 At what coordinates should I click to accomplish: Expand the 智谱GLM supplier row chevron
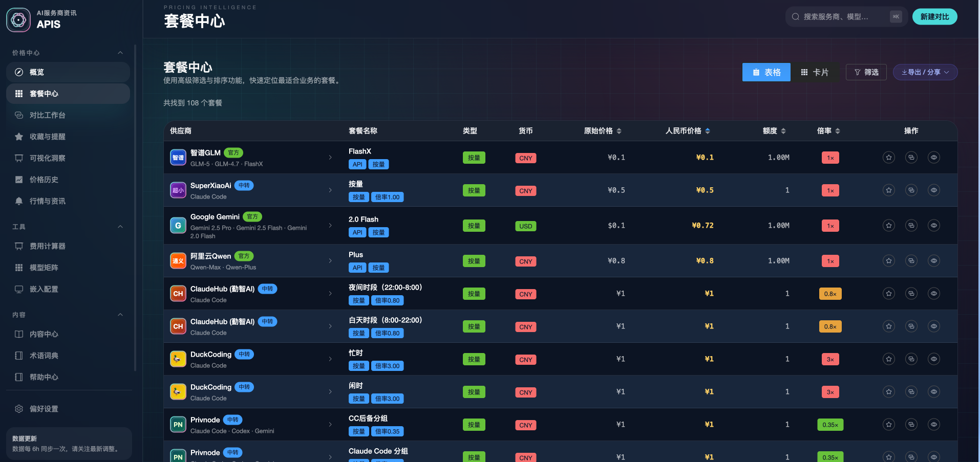point(330,158)
